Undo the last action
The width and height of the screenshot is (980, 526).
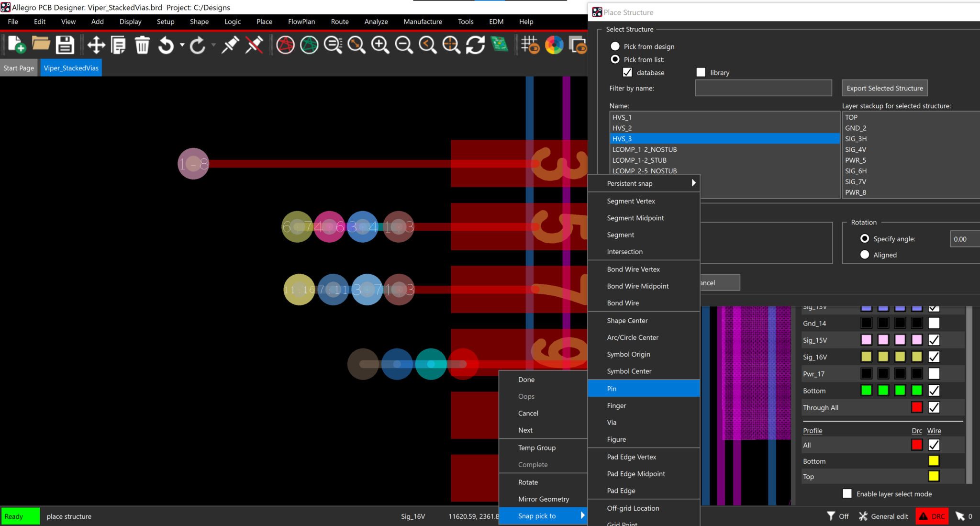166,45
